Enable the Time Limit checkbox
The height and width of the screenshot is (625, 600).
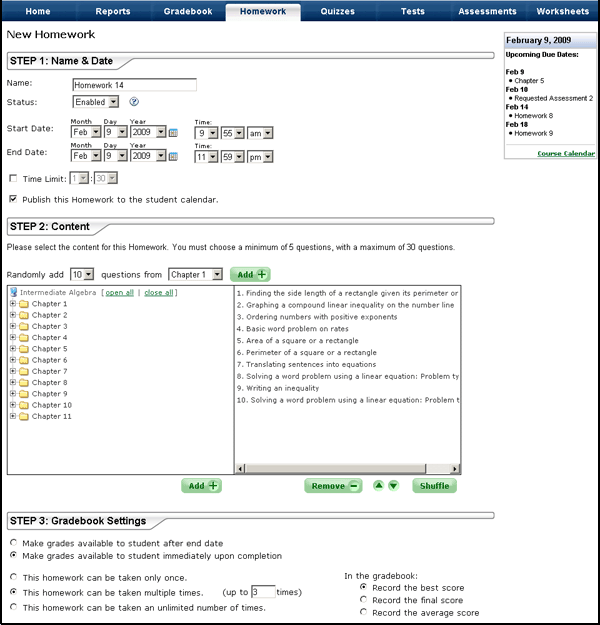pos(13,178)
